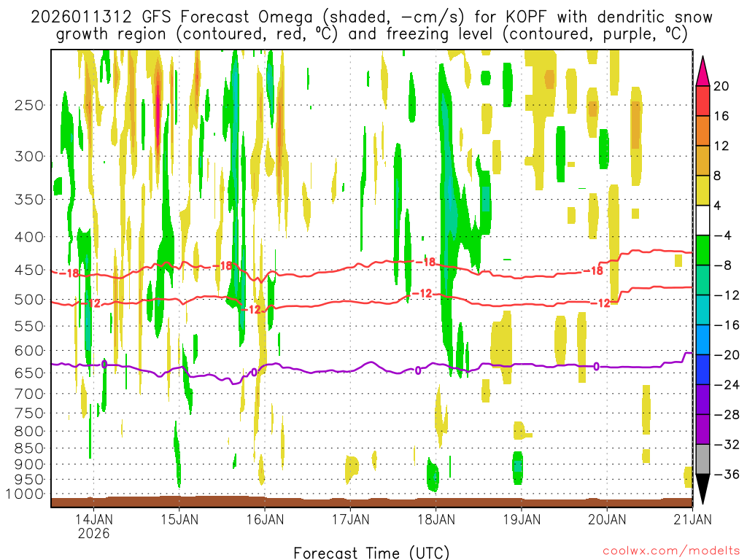This screenshot has height=560, width=747.
Task: Select the 17JAN tick label on time axis
Action: pos(350,520)
